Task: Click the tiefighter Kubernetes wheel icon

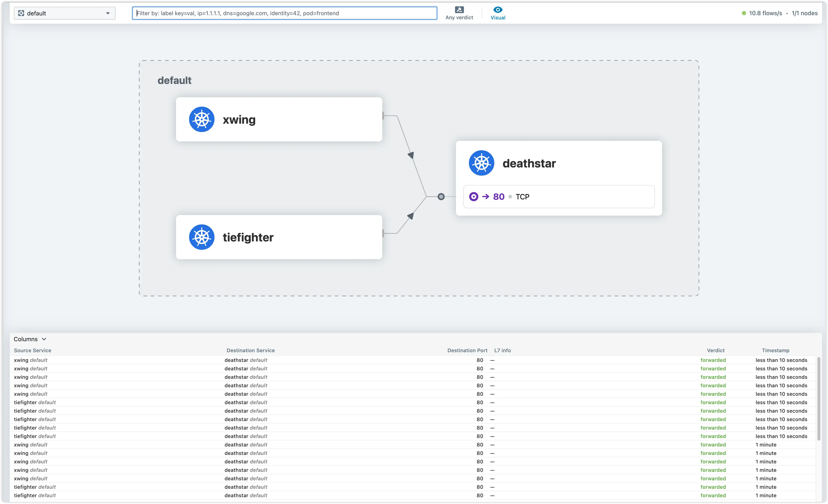Action: 202,237
